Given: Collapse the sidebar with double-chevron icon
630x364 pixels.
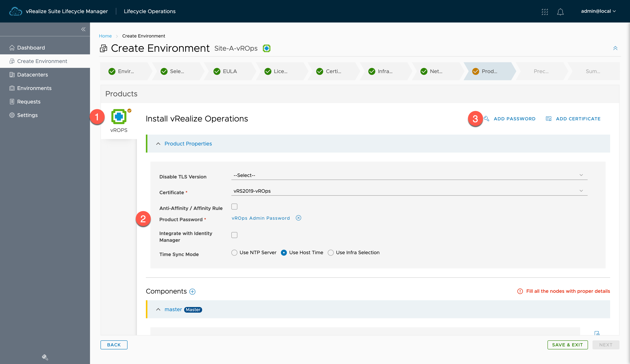Looking at the screenshot, I should 83,29.
